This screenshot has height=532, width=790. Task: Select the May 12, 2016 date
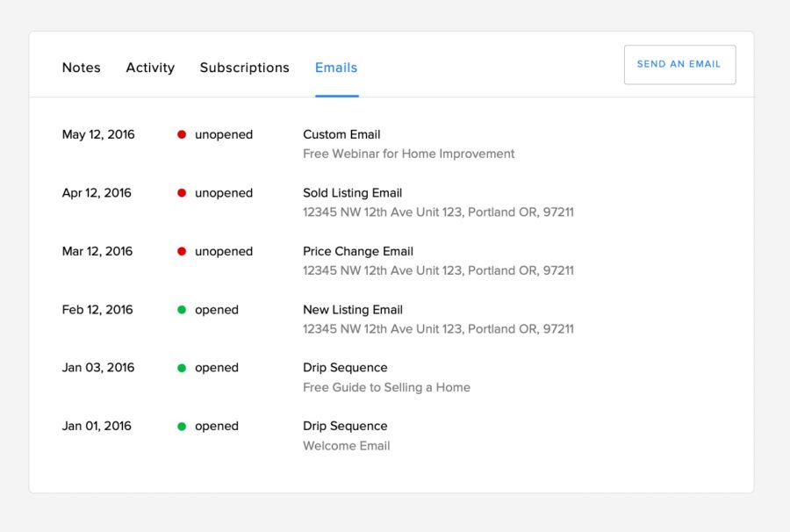coord(98,134)
